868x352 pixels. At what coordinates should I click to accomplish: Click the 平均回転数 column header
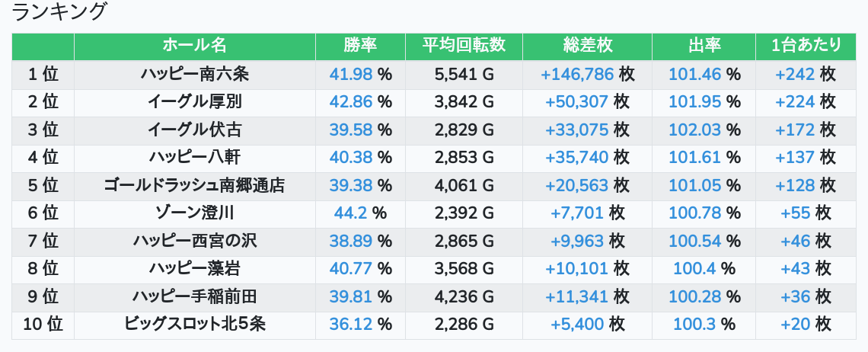[464, 46]
